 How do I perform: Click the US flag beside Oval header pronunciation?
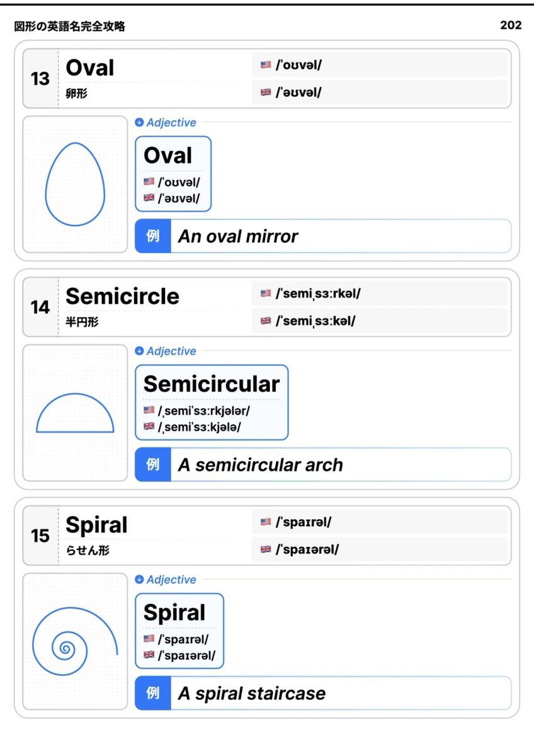[x=265, y=64]
